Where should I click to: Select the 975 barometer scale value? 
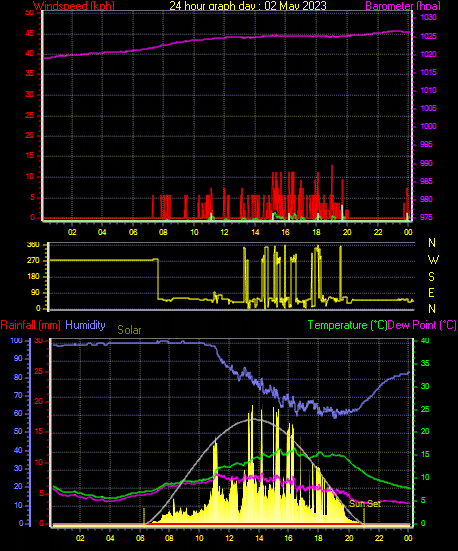pos(427,217)
